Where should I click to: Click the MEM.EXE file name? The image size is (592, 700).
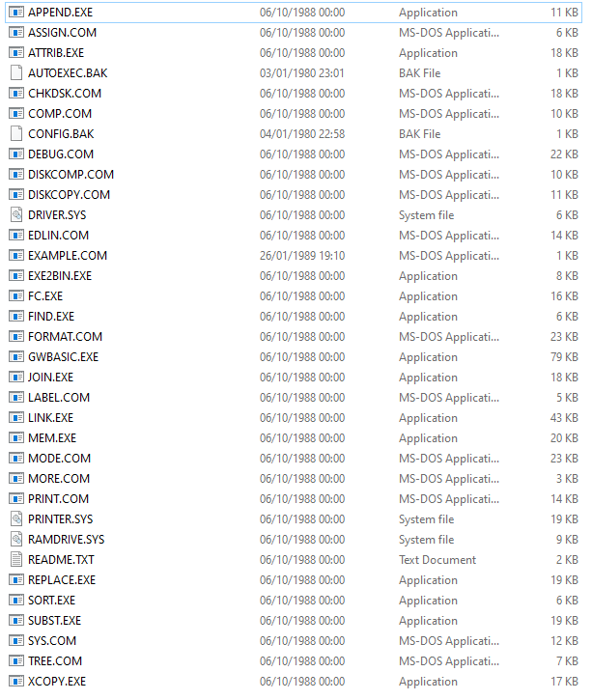(x=52, y=438)
